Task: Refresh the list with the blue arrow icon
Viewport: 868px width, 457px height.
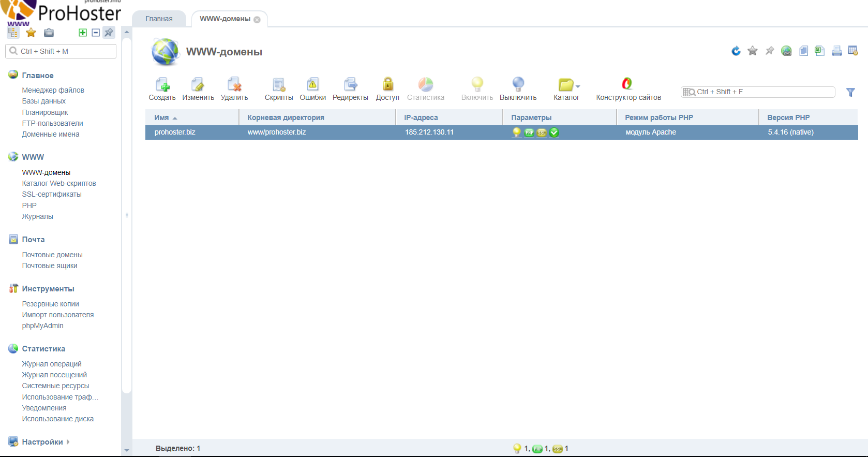Action: pyautogui.click(x=736, y=51)
